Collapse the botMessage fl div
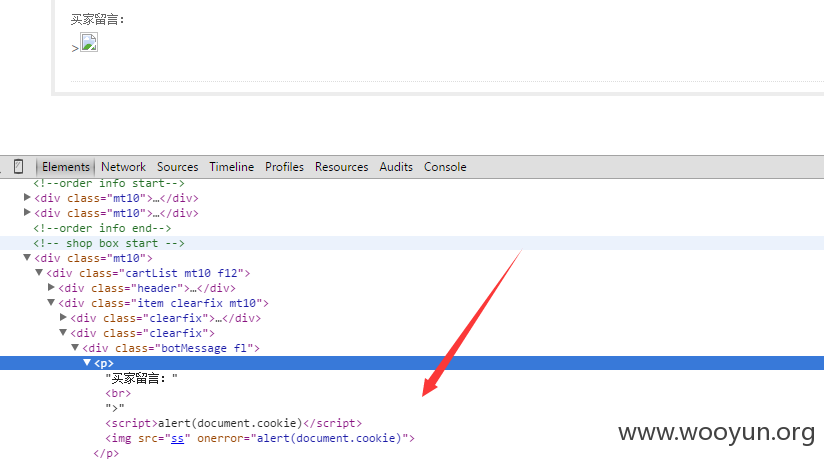This screenshot has height=461, width=824. coord(75,347)
